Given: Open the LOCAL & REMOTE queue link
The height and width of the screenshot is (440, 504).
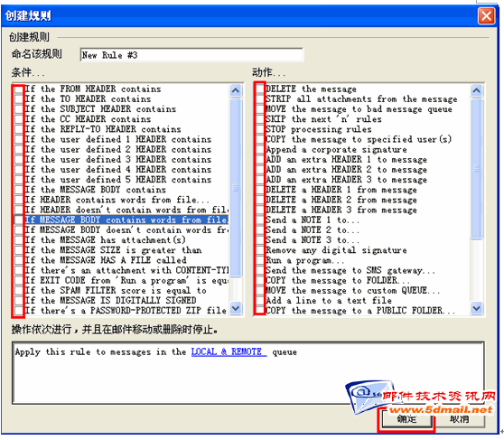Looking at the screenshot, I should [229, 351].
